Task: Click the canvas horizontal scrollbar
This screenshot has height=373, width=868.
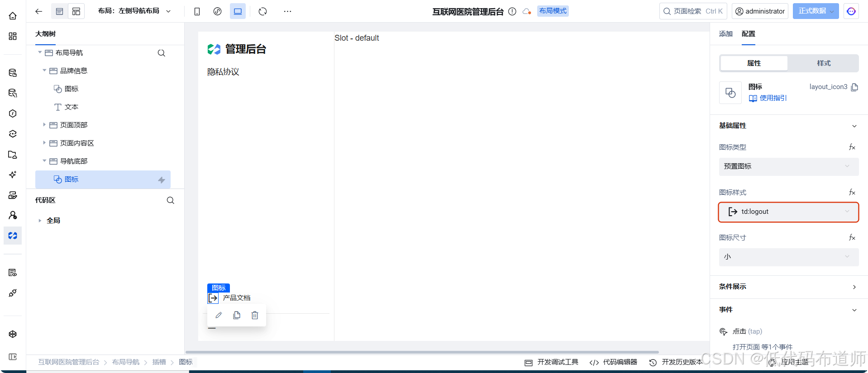Action: tap(422, 352)
